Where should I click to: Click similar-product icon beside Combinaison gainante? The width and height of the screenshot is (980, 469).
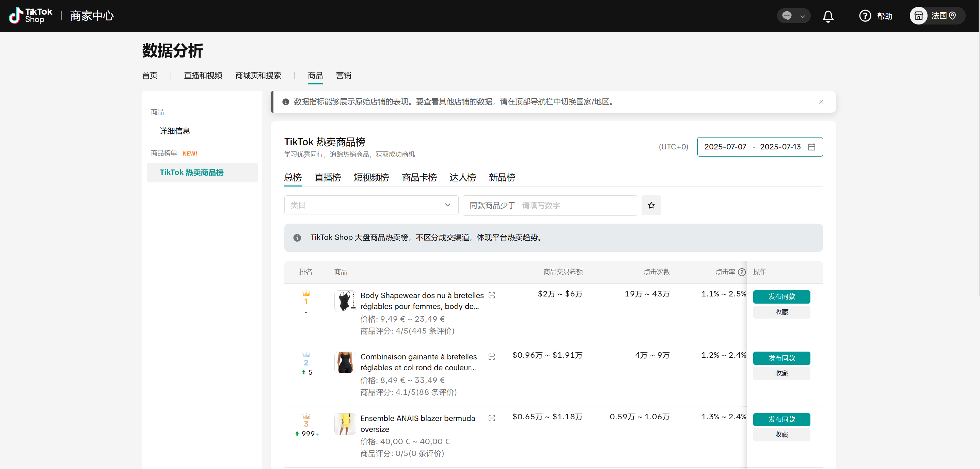(491, 356)
